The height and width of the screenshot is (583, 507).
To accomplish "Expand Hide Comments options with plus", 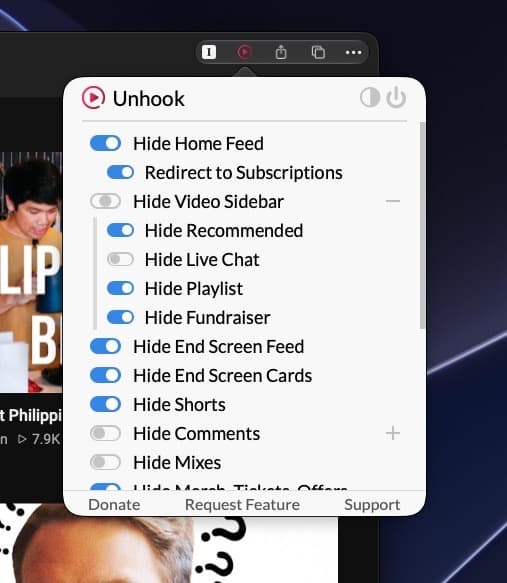I will (393, 433).
